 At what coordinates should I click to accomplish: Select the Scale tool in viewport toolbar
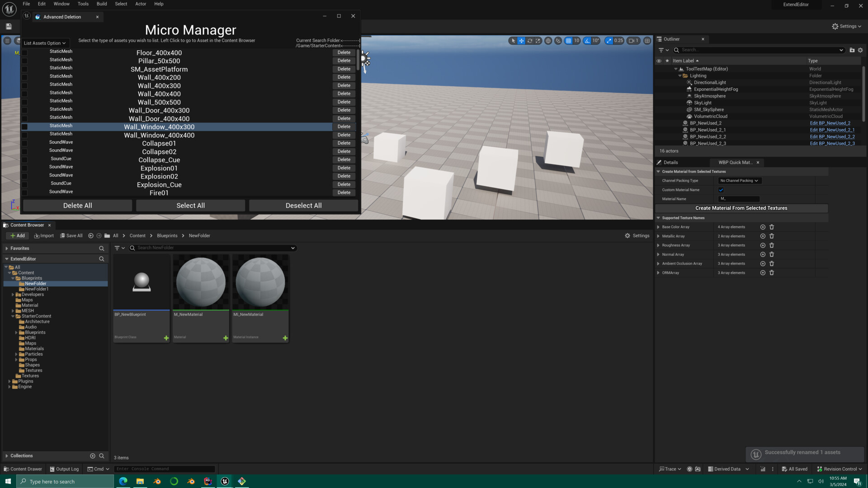[538, 41]
